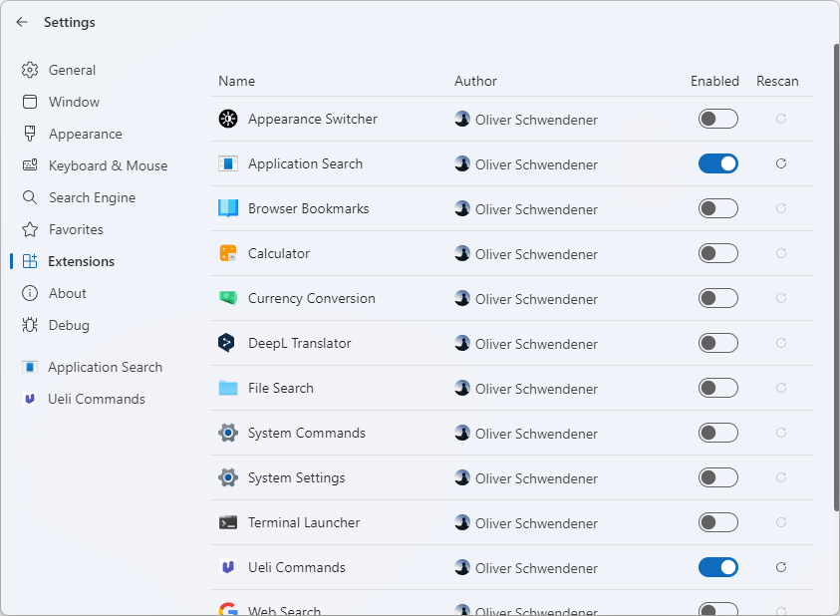Rescan the Application Search extension
Viewport: 840px width, 616px height.
point(781,163)
